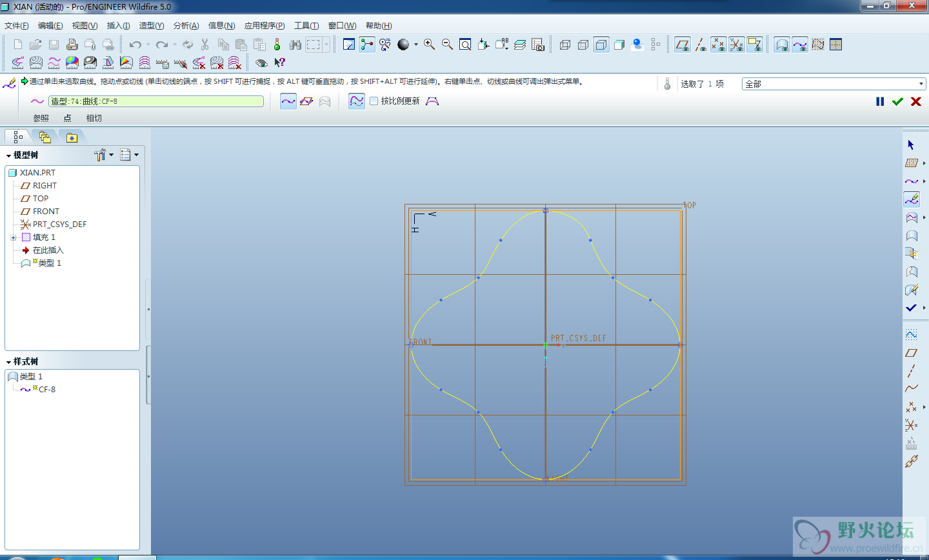The image size is (929, 560).
Task: Accept curve edit with green checkmark
Action: [897, 101]
